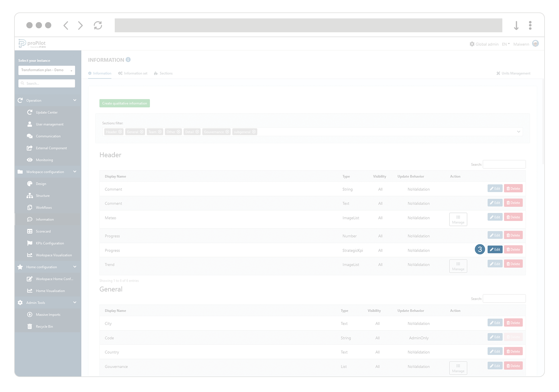
Task: Collapse the Operation sidebar group
Action: (x=75, y=101)
